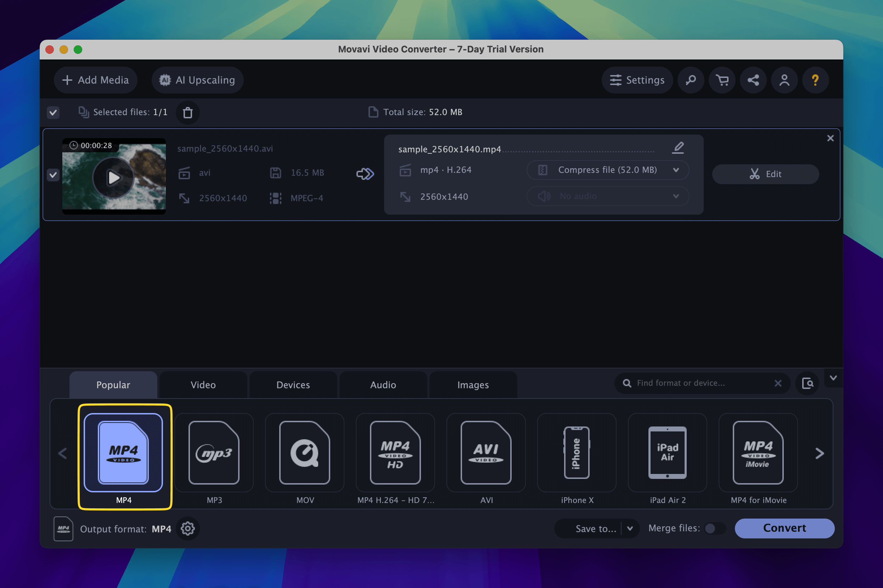The image size is (883, 588).
Task: Click the 16.5 MB source size text
Action: (307, 173)
